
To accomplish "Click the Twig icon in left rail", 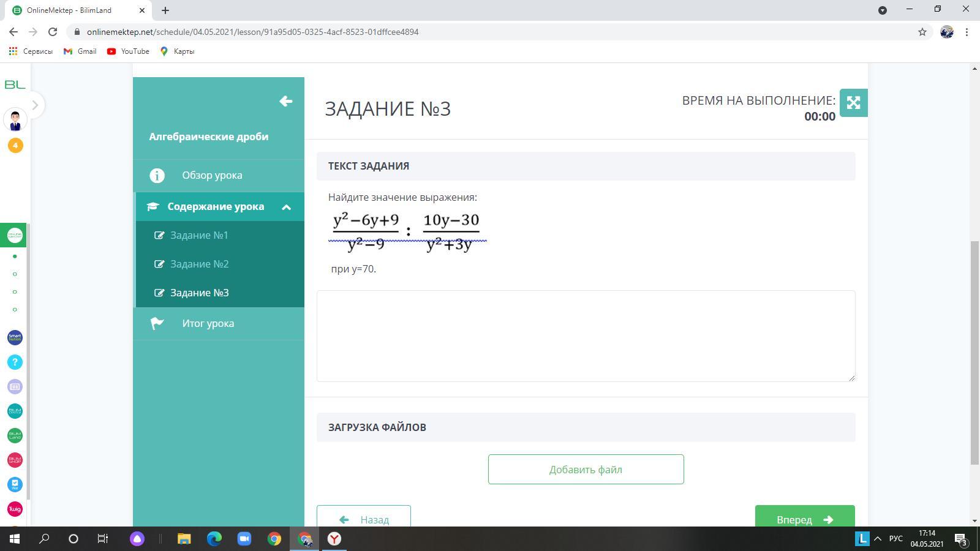I will pos(15,509).
